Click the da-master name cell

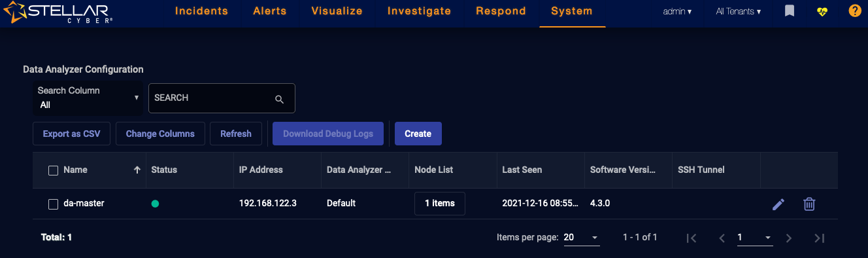(84, 204)
